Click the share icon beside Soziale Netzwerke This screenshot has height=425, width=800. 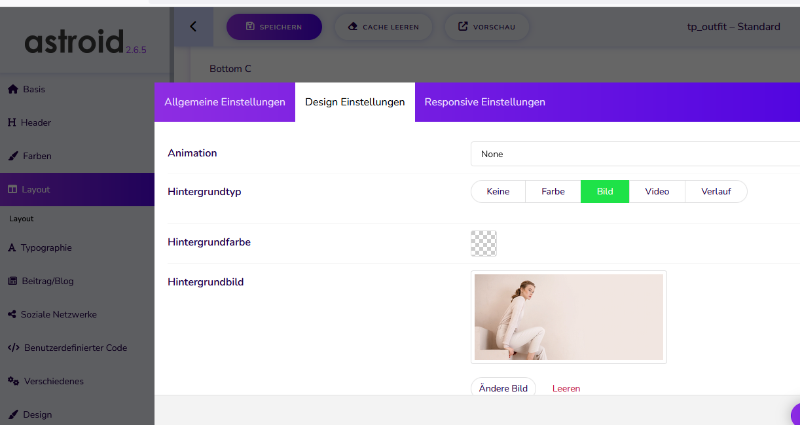click(x=12, y=314)
